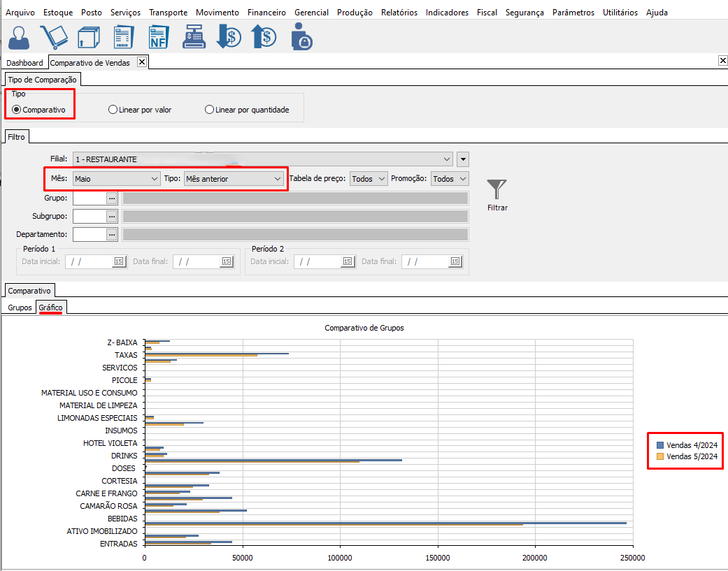The width and height of the screenshot is (728, 571).
Task: Switch to the Grupos tab
Action: (20, 308)
